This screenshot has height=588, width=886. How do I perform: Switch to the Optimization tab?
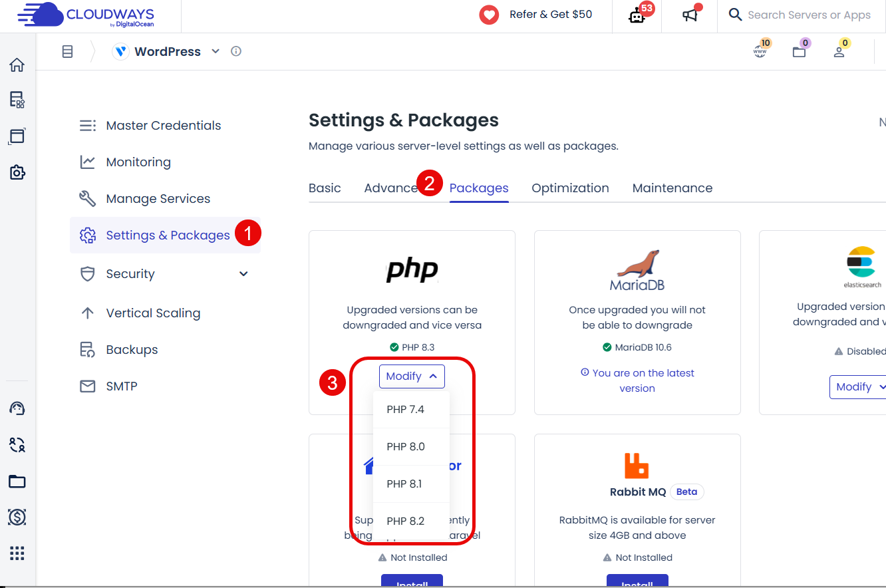point(570,188)
